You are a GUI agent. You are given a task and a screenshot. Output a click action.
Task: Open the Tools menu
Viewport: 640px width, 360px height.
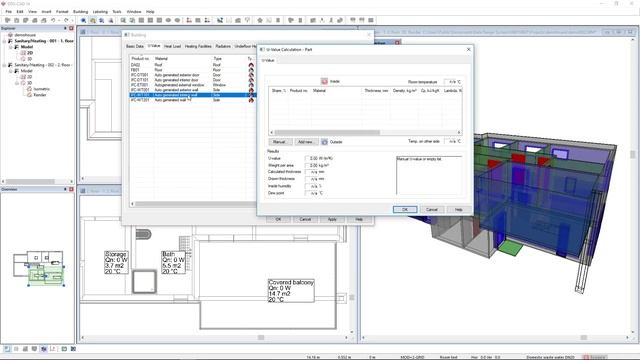pyautogui.click(x=117, y=11)
